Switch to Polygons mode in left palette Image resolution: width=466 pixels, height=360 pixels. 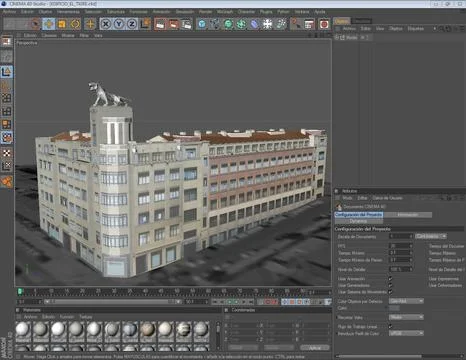(7, 124)
